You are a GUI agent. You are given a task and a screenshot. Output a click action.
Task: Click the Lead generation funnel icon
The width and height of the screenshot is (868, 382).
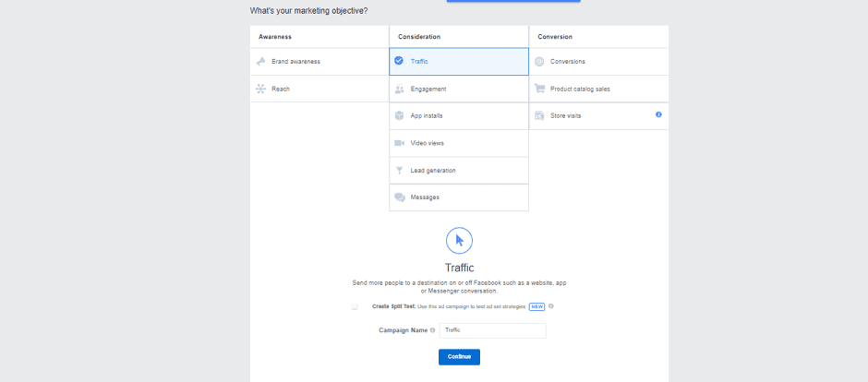399,171
